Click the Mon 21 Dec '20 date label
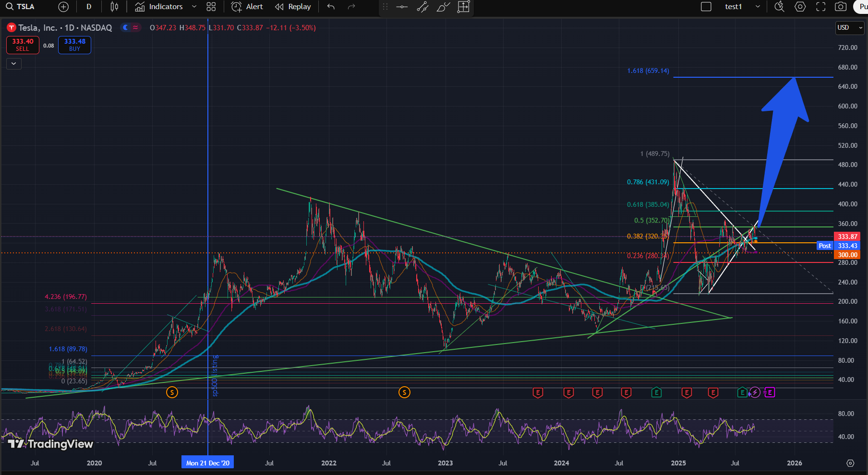This screenshot has height=475, width=868. 208,463
